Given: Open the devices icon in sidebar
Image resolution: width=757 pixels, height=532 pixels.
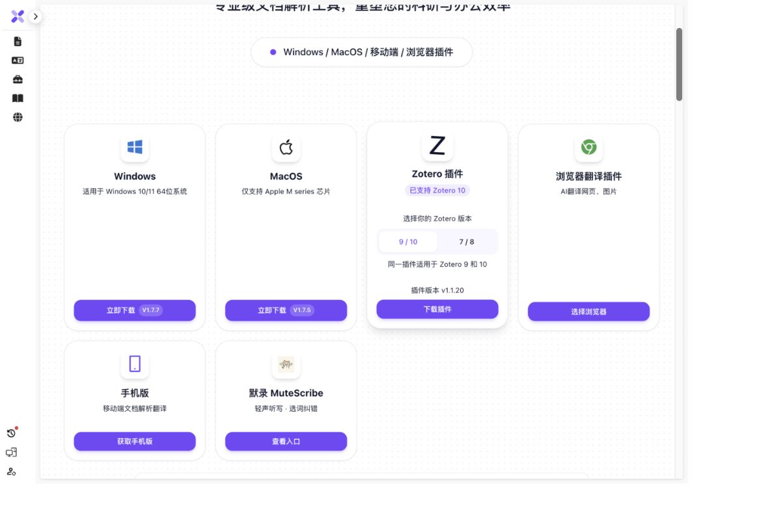Looking at the screenshot, I should coord(11,453).
